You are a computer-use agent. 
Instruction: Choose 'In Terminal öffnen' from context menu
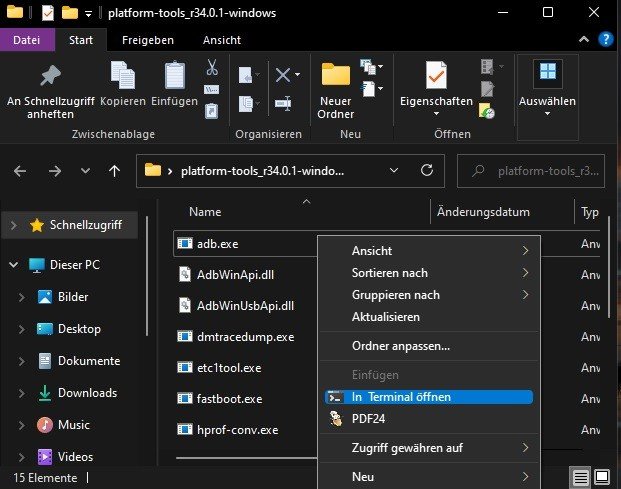pyautogui.click(x=401, y=397)
